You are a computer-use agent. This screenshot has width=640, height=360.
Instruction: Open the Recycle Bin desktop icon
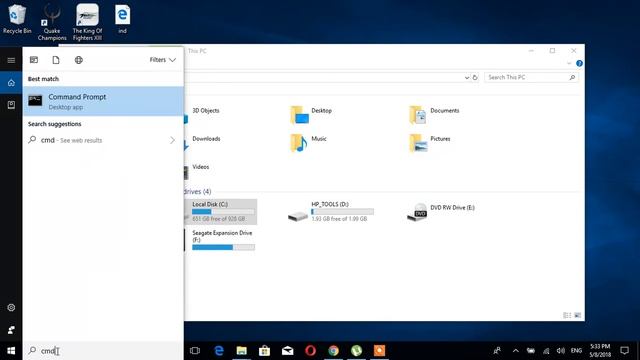click(17, 19)
